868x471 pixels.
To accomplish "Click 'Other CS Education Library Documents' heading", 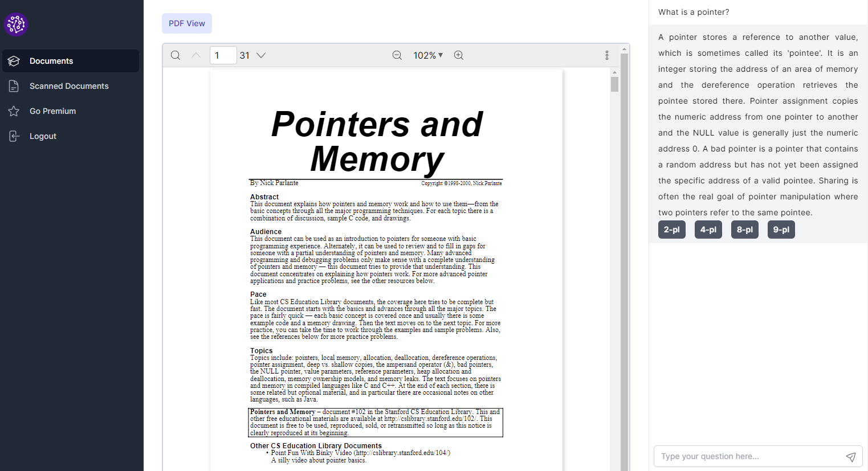I will click(316, 446).
